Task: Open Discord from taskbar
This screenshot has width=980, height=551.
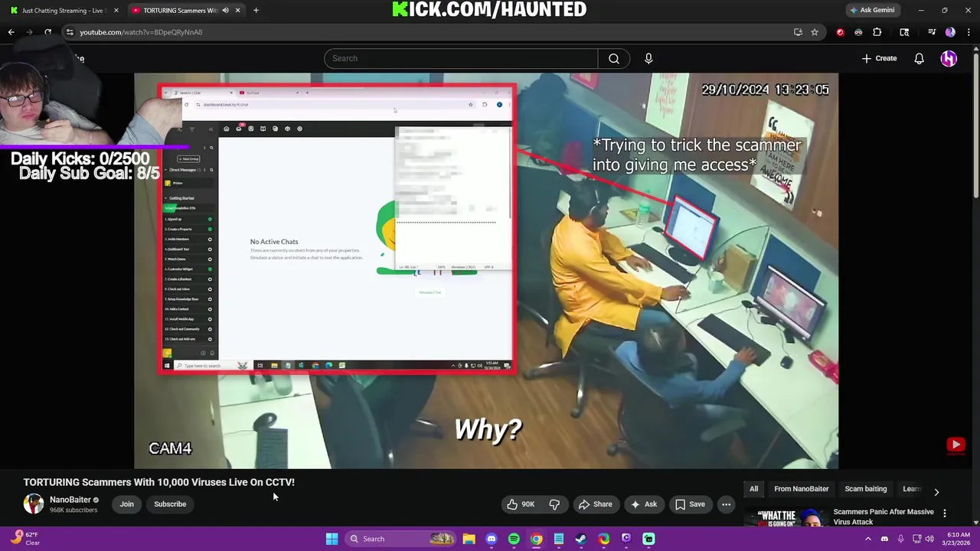Action: coord(492,539)
